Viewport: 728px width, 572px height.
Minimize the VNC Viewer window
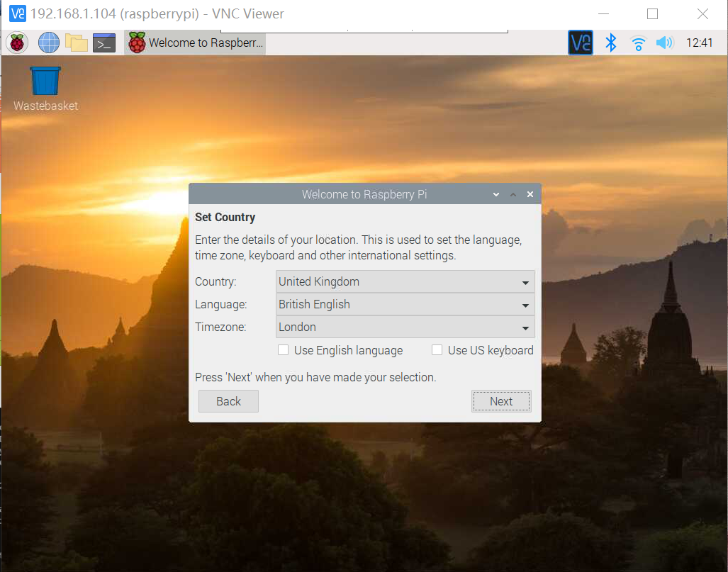coord(603,14)
